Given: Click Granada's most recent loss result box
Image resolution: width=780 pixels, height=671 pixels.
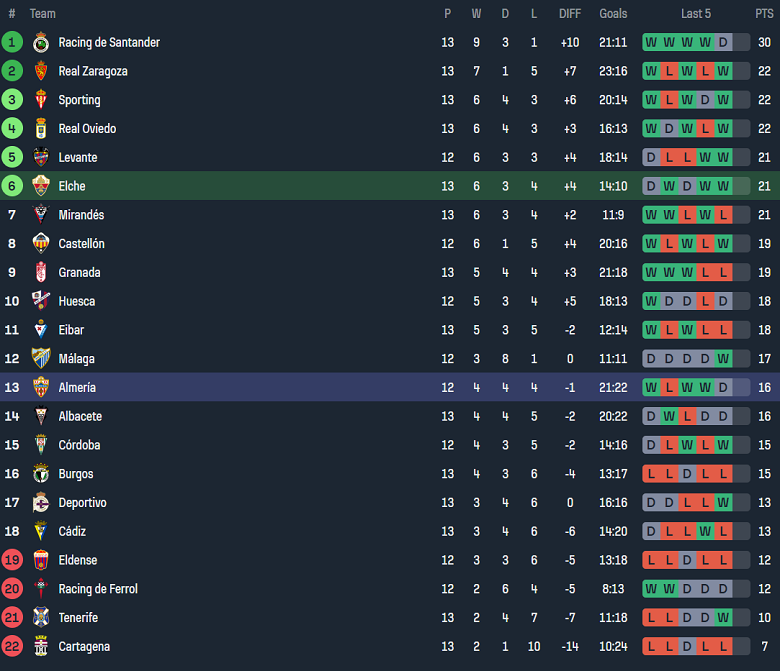Looking at the screenshot, I should coord(724,272).
